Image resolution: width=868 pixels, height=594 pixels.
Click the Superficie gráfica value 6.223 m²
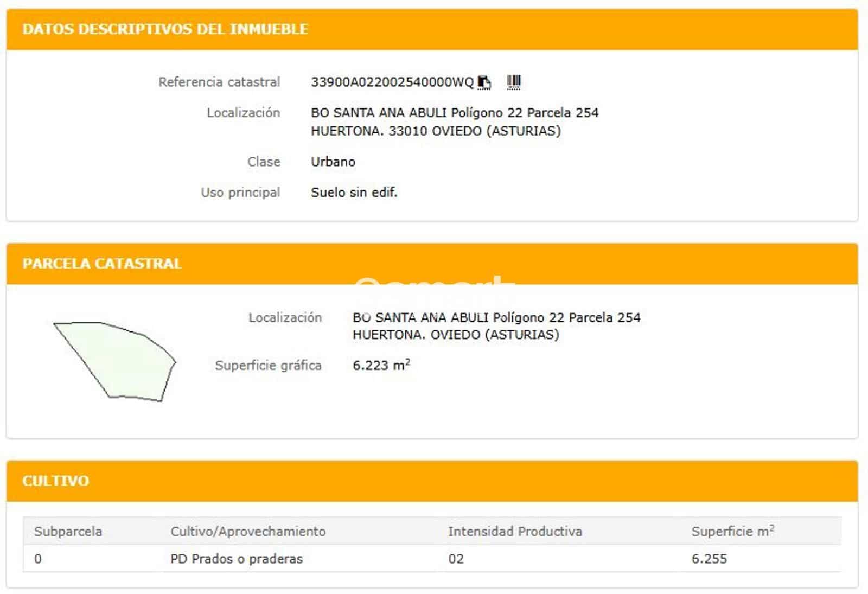pos(382,365)
